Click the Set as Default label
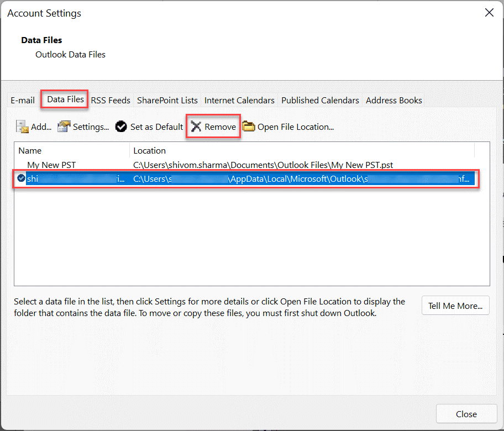The width and height of the screenshot is (504, 431). [156, 127]
